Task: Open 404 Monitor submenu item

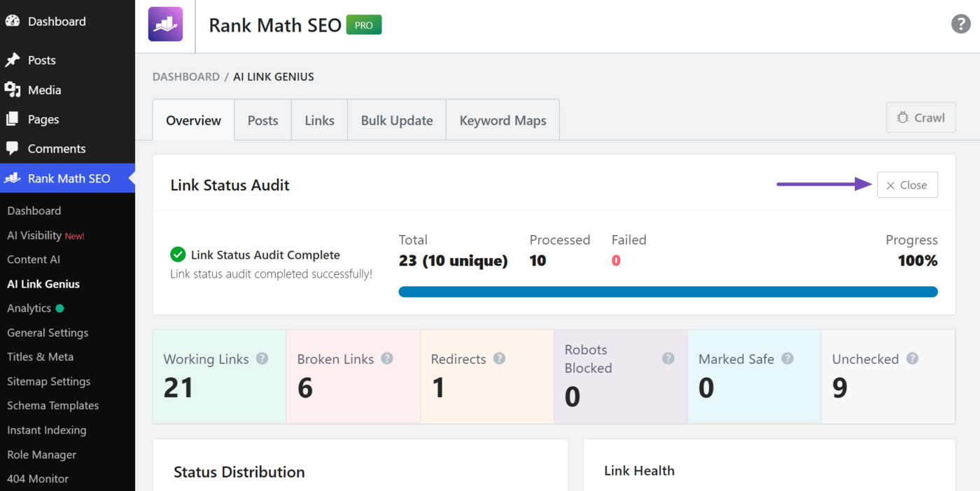Action: (38, 479)
